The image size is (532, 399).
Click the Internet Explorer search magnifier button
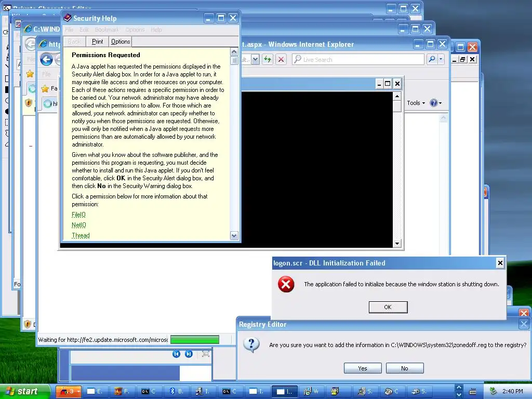[432, 59]
